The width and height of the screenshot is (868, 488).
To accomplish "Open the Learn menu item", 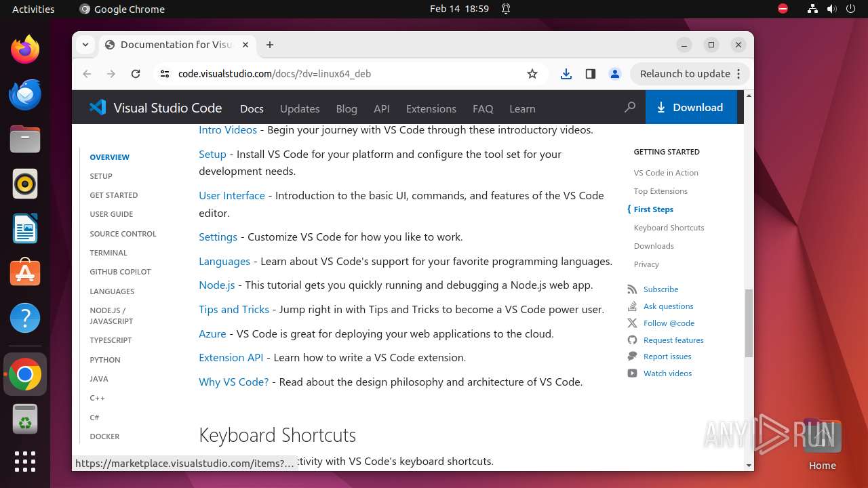I will [522, 108].
